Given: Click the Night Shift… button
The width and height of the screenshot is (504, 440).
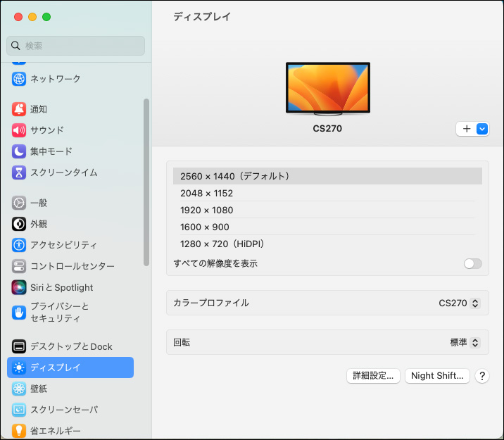Looking at the screenshot, I should (x=437, y=376).
